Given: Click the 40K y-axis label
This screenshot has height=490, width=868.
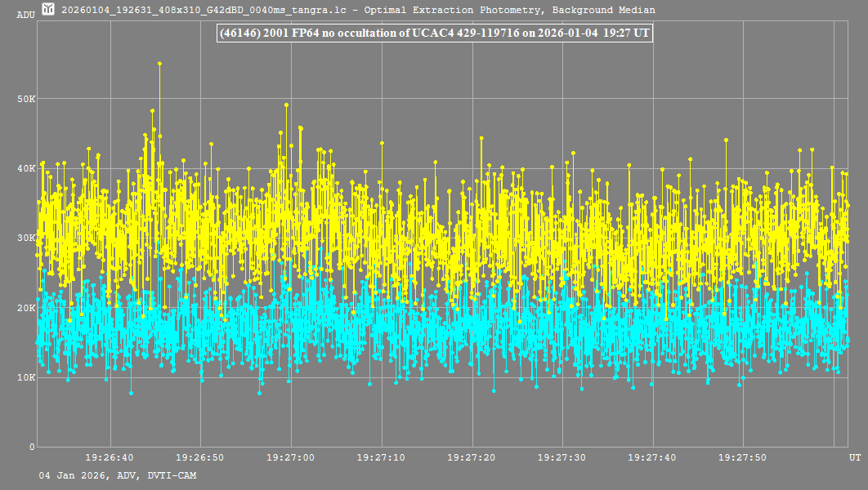Looking at the screenshot, I should (26, 168).
